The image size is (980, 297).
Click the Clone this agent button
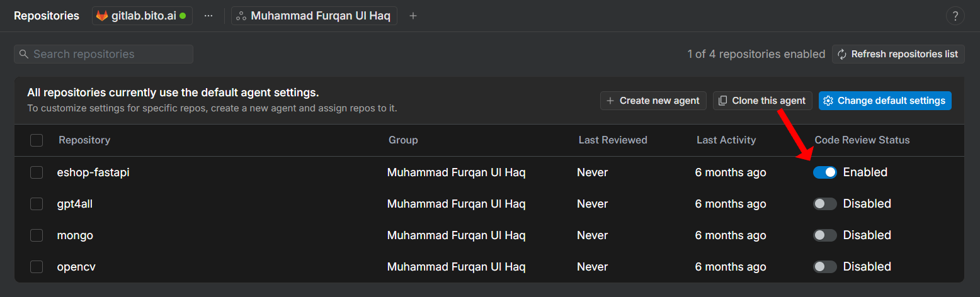[x=762, y=101]
